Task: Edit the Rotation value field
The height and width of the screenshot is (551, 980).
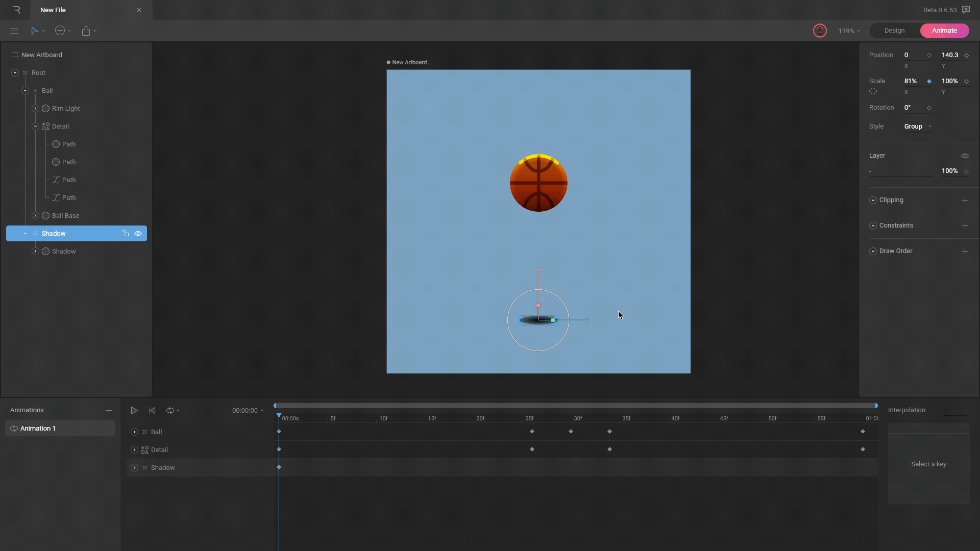Action: pos(913,108)
